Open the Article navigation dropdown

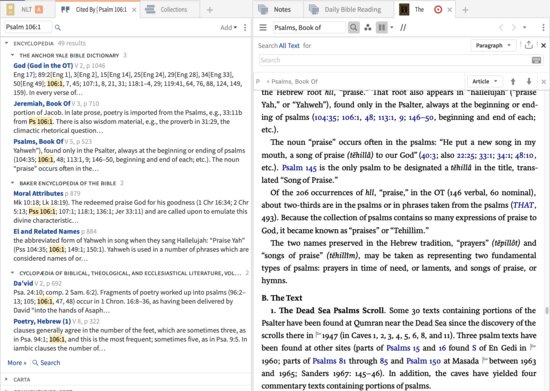pyautogui.click(x=484, y=81)
